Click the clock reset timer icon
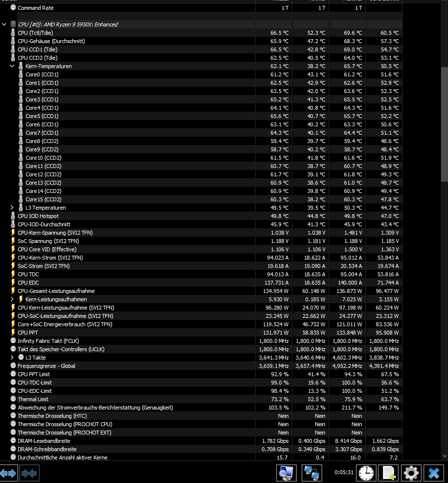Viewport: 448px width, 483px height. 366,473
